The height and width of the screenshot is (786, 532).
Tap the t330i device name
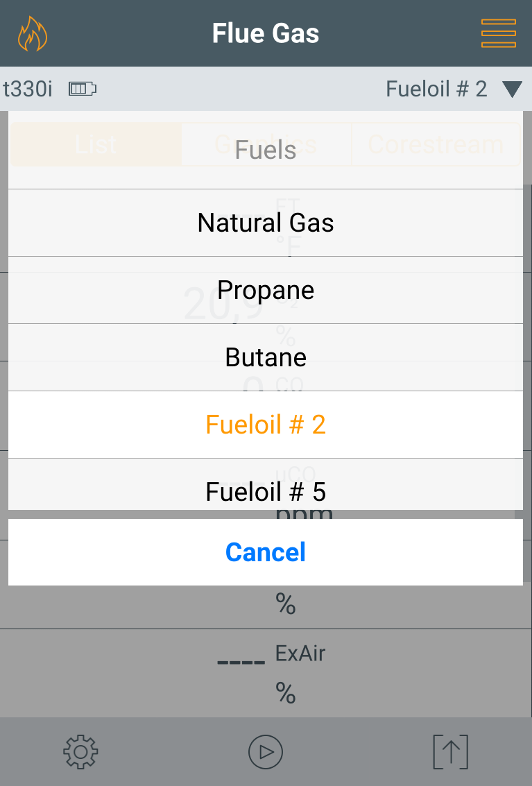pyautogui.click(x=28, y=89)
